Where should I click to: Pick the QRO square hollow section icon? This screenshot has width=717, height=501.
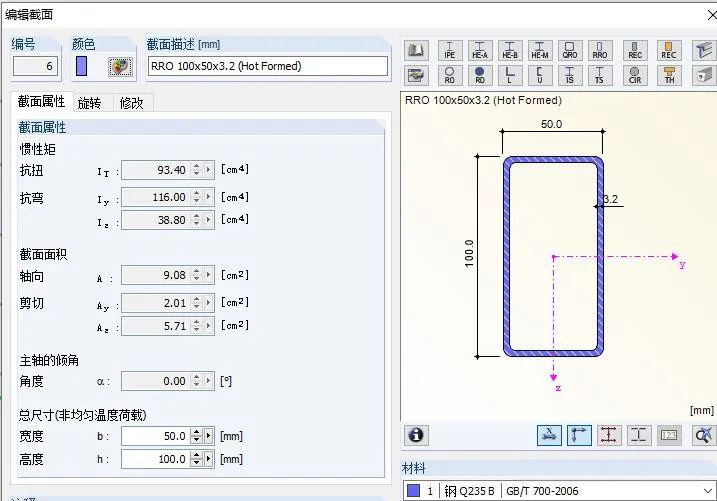coord(570,51)
